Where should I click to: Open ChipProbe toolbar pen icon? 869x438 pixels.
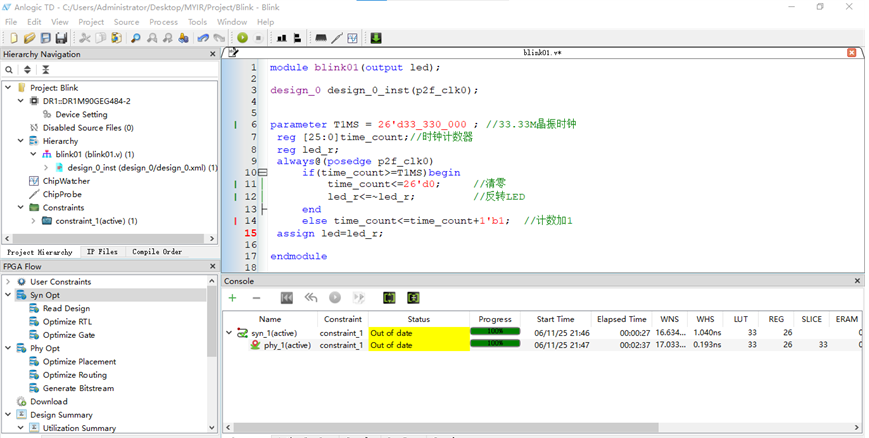point(337,38)
